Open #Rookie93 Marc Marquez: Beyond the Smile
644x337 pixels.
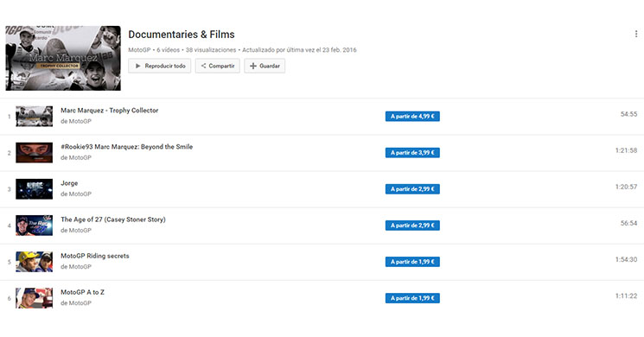click(126, 147)
